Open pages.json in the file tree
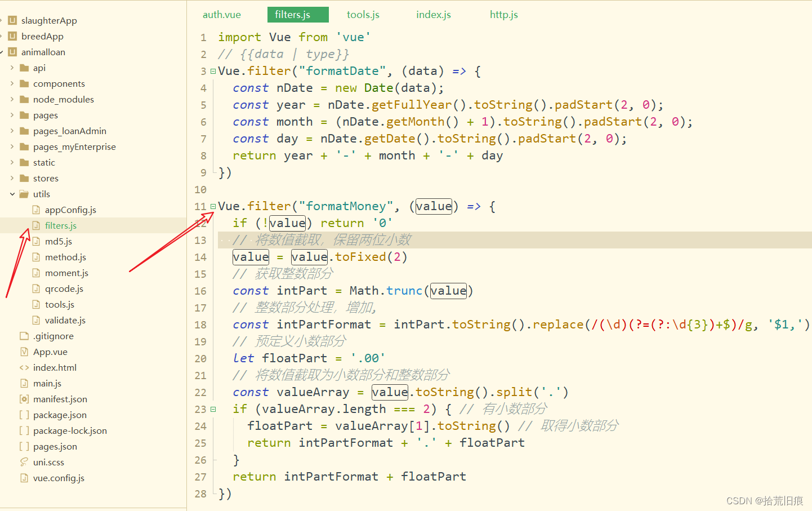This screenshot has height=511, width=812. point(55,446)
